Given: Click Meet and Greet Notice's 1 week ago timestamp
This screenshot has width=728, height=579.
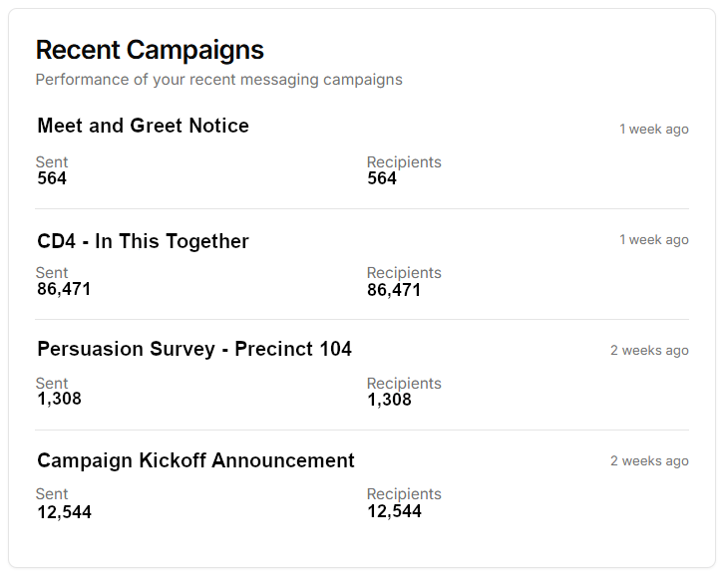Looking at the screenshot, I should (x=653, y=130).
